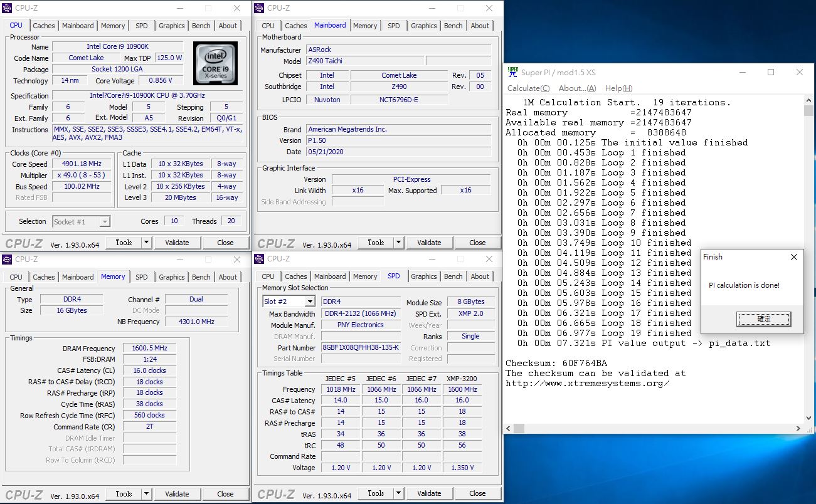Screen dimensions: 816x504
Task: Open the About tab in the Mainboard window
Action: [x=480, y=26]
